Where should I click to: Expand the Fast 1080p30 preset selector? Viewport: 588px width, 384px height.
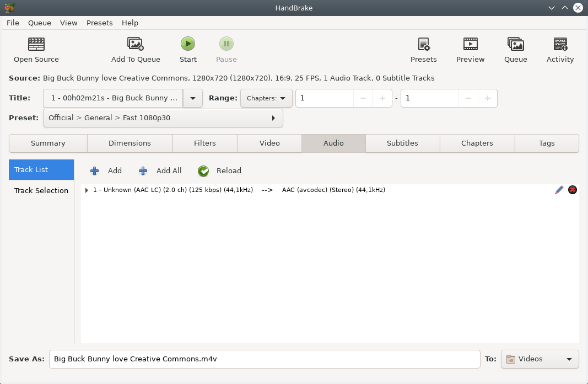point(274,118)
